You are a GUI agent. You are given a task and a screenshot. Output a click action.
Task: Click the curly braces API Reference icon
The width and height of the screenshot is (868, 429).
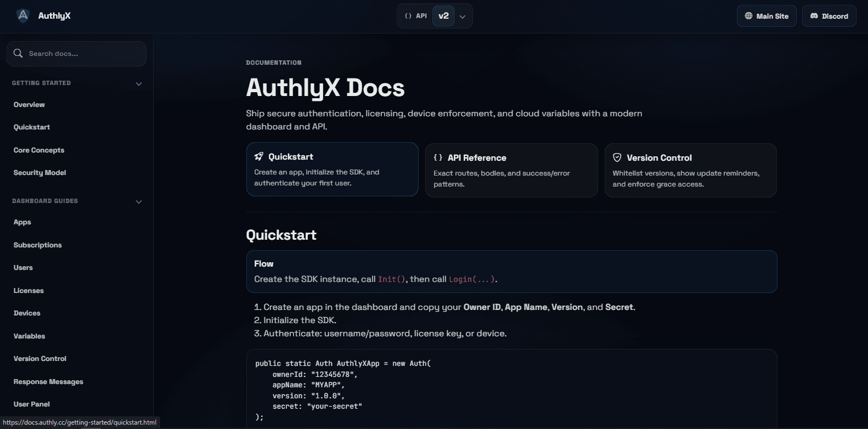(x=438, y=157)
